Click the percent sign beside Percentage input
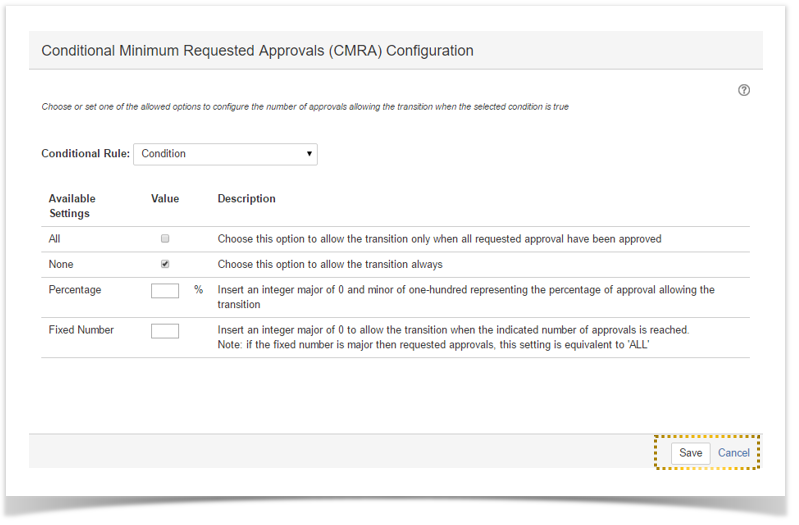 198,290
